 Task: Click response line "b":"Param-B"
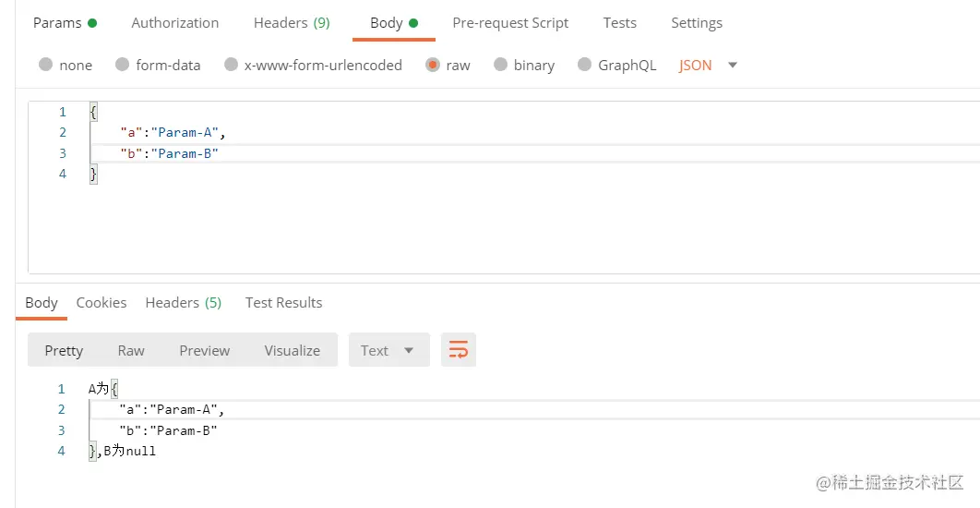pos(168,430)
